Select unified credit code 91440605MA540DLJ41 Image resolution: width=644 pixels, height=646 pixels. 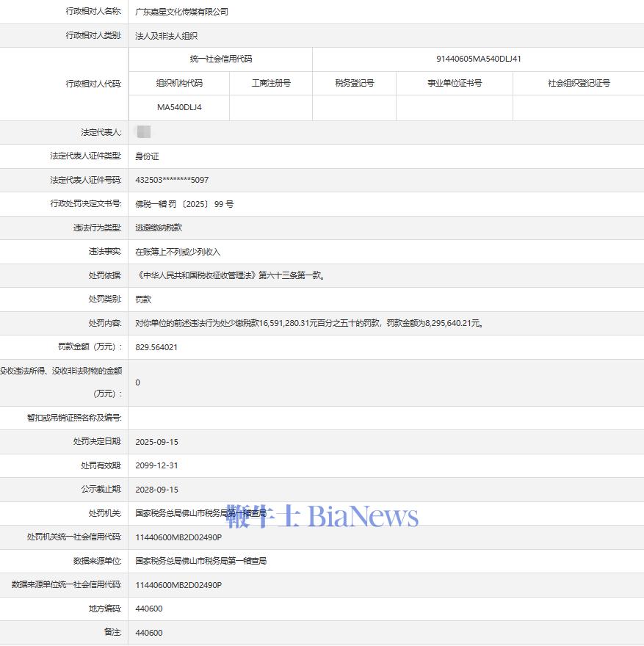tap(478, 59)
